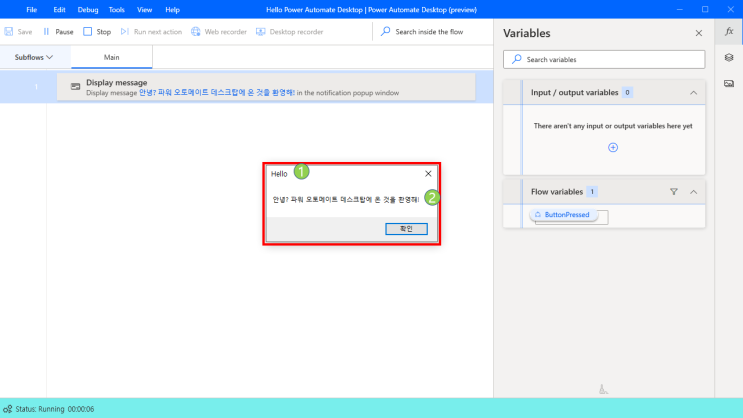This screenshot has height=418, width=743.
Task: Open the Subflows dropdown
Action: [x=34, y=57]
